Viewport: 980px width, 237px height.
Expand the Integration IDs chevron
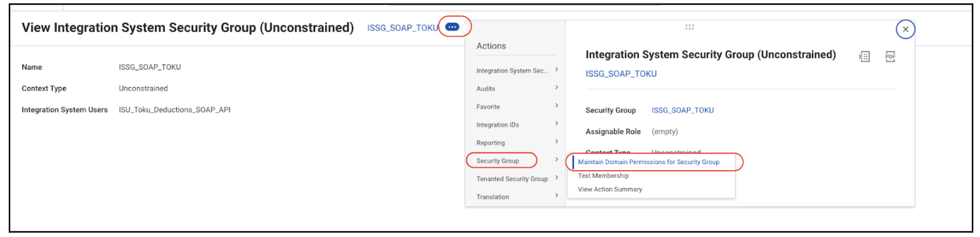[x=556, y=124]
